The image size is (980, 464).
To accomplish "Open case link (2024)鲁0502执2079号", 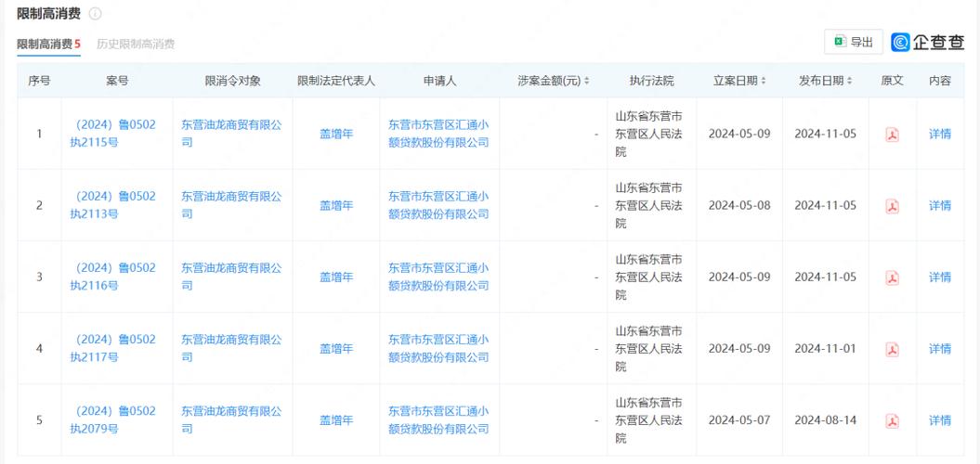I will tap(113, 421).
